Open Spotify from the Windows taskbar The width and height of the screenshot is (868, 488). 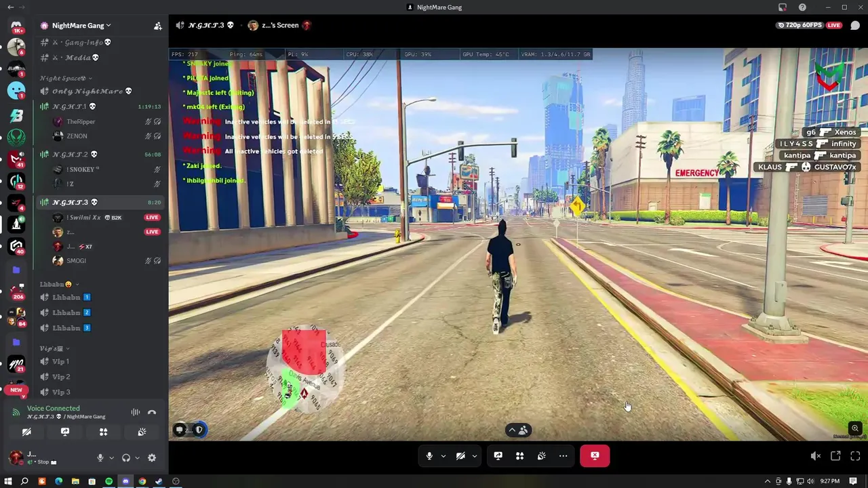pos(108,481)
